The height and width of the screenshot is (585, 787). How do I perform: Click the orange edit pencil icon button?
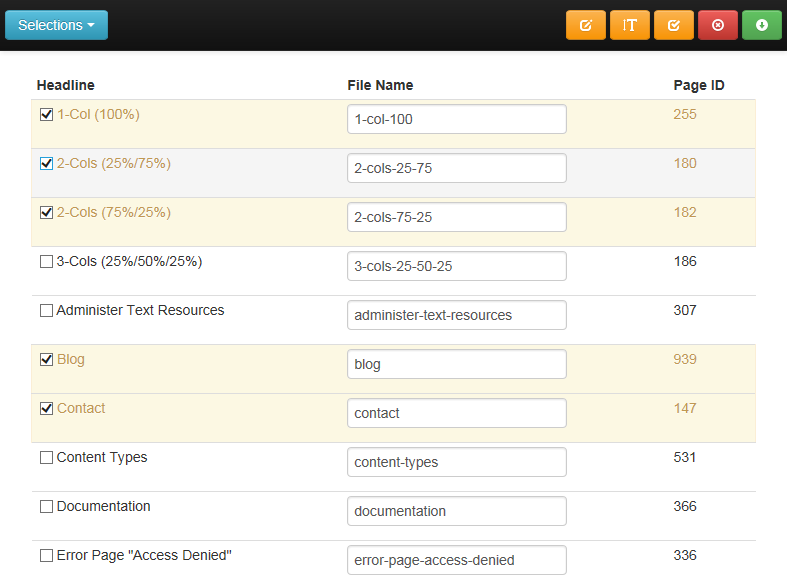[586, 25]
